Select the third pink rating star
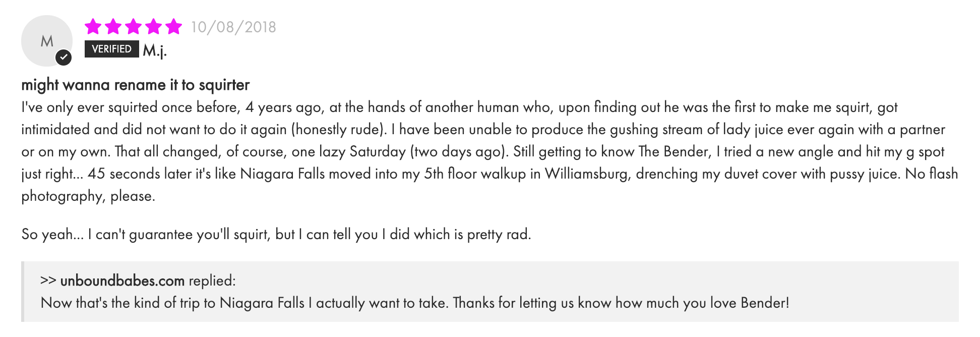The width and height of the screenshot is (980, 337). pyautogui.click(x=134, y=26)
